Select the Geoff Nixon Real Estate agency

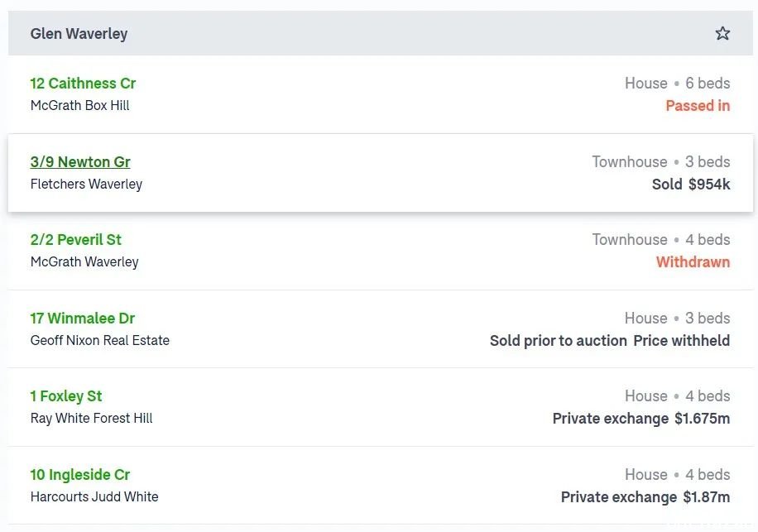[x=99, y=340]
